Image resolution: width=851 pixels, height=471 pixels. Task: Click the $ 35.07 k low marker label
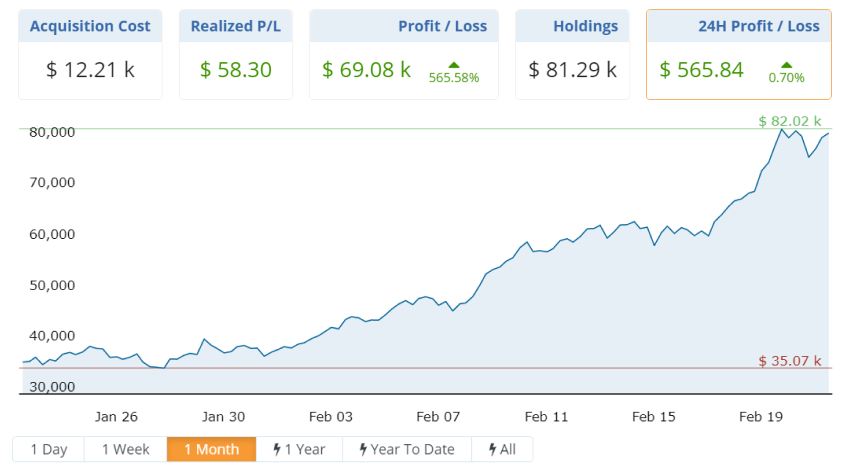click(x=789, y=360)
